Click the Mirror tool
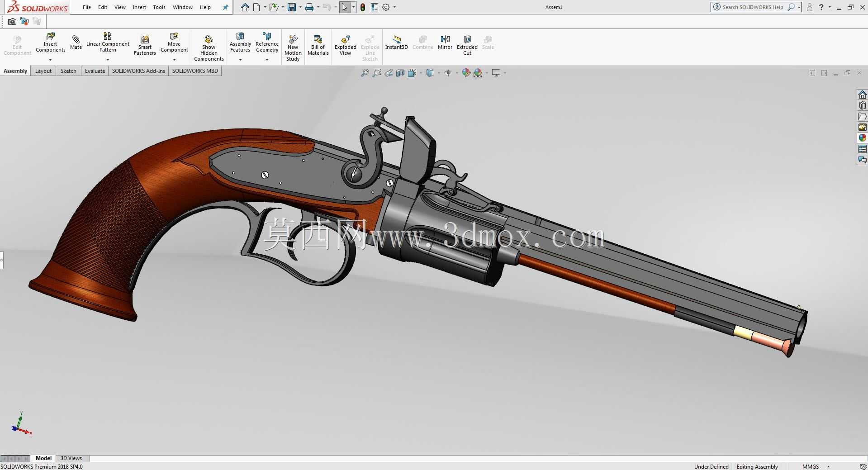Image resolution: width=868 pixels, height=470 pixels. tap(445, 43)
